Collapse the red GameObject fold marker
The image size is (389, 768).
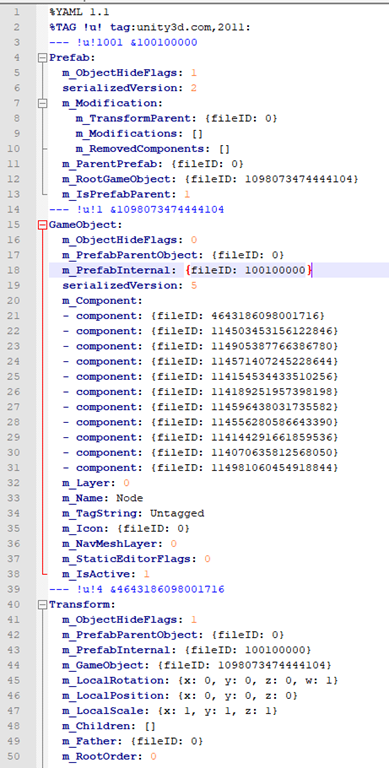point(43,225)
